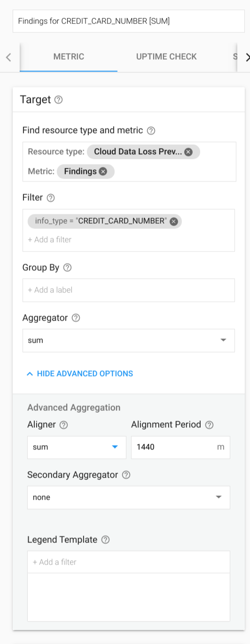
Task: Open the Group By help tooltip icon
Action: (67, 267)
